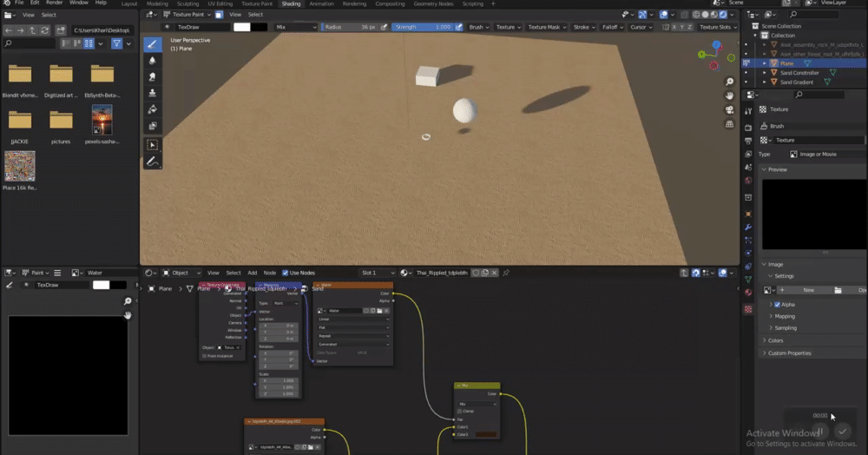
Task: Click open image folder icon in Image panel
Action: click(x=838, y=290)
